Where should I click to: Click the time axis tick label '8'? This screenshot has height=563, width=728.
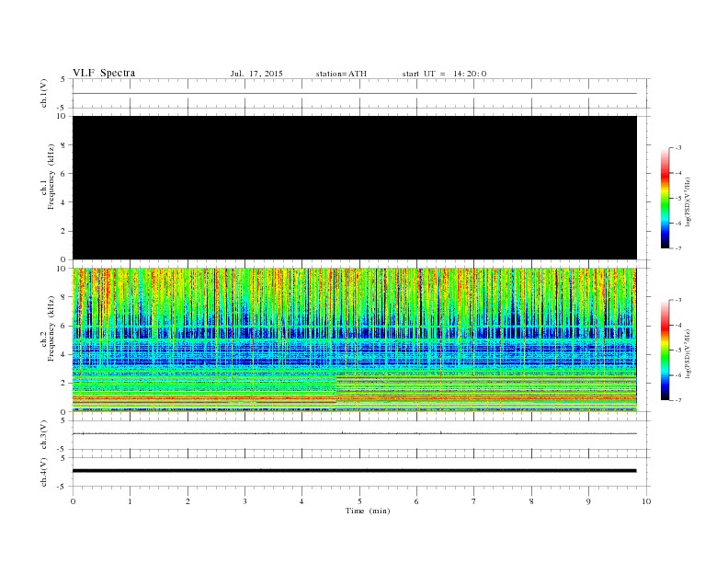pos(531,501)
